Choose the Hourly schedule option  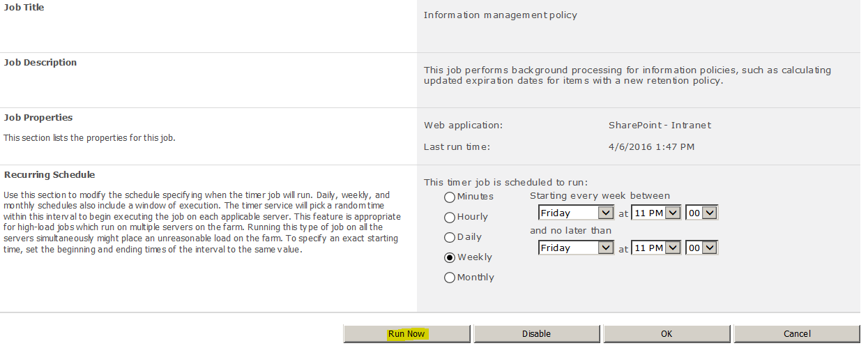(450, 217)
